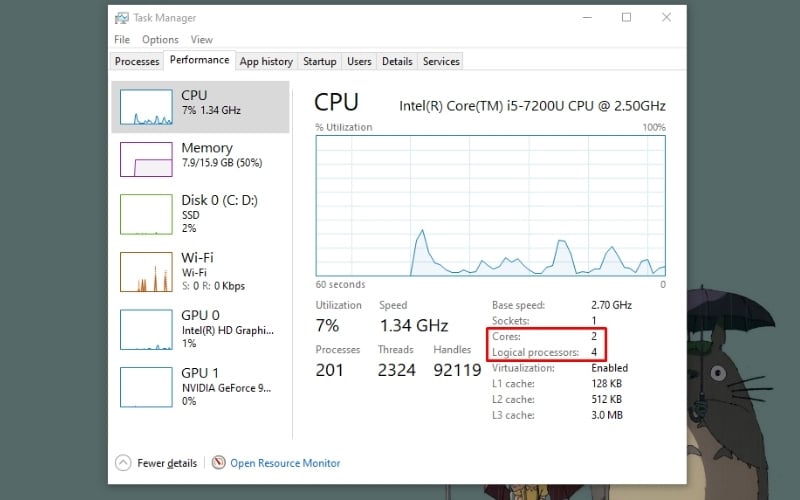This screenshot has height=500, width=800.
Task: Click the 60 seconds axis label
Action: pos(340,285)
